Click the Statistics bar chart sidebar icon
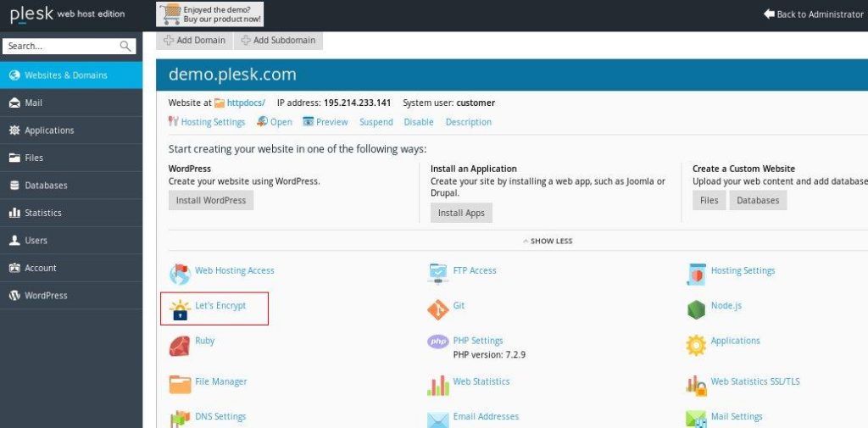This screenshot has width=868, height=428. [x=15, y=213]
